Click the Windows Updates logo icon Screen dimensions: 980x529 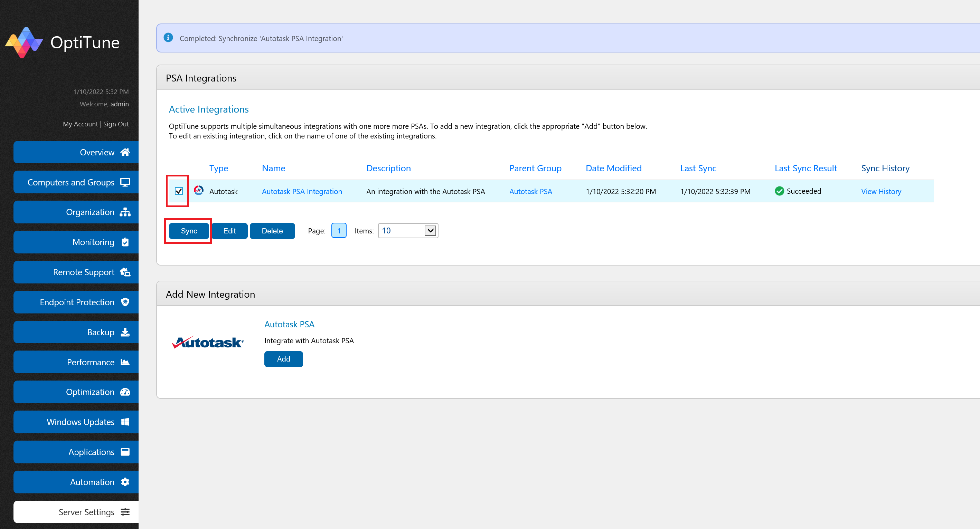[x=125, y=422]
